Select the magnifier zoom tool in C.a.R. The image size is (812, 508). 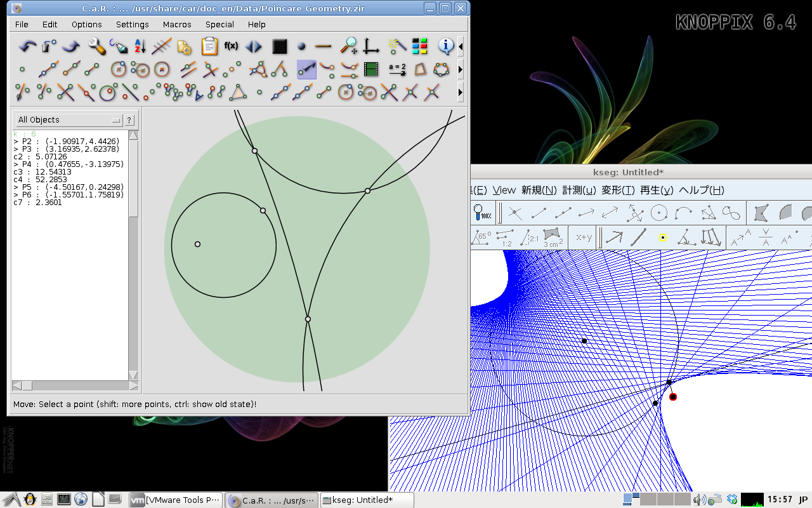pos(348,46)
